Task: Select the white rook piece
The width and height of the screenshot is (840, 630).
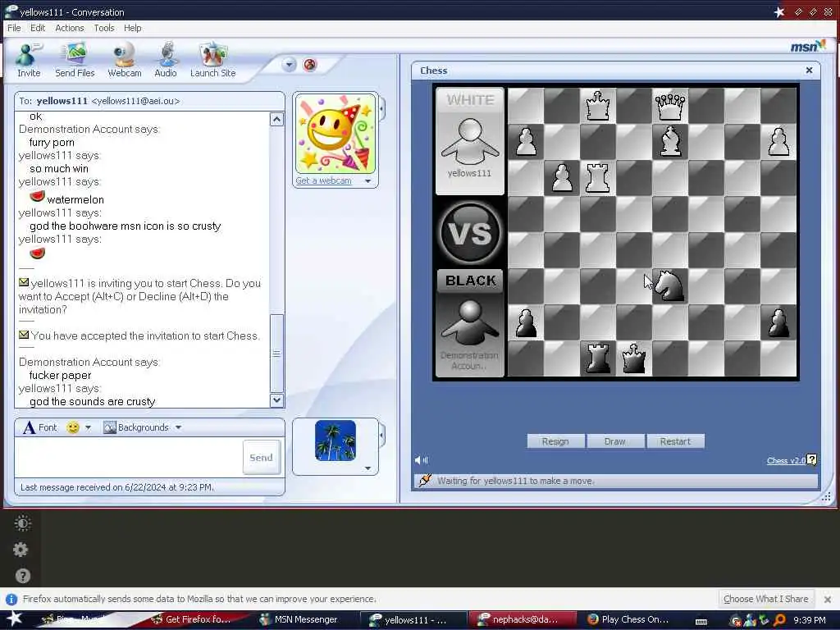Action: (x=598, y=178)
